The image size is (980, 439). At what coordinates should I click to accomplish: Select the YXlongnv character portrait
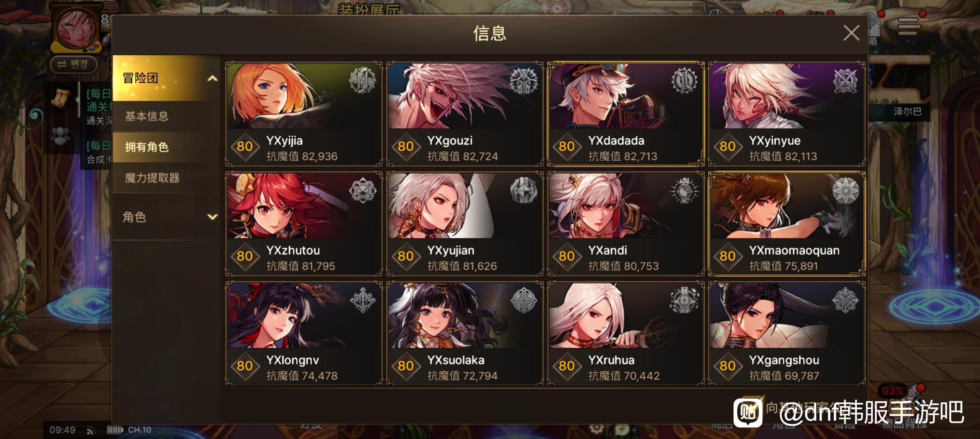pyautogui.click(x=304, y=315)
